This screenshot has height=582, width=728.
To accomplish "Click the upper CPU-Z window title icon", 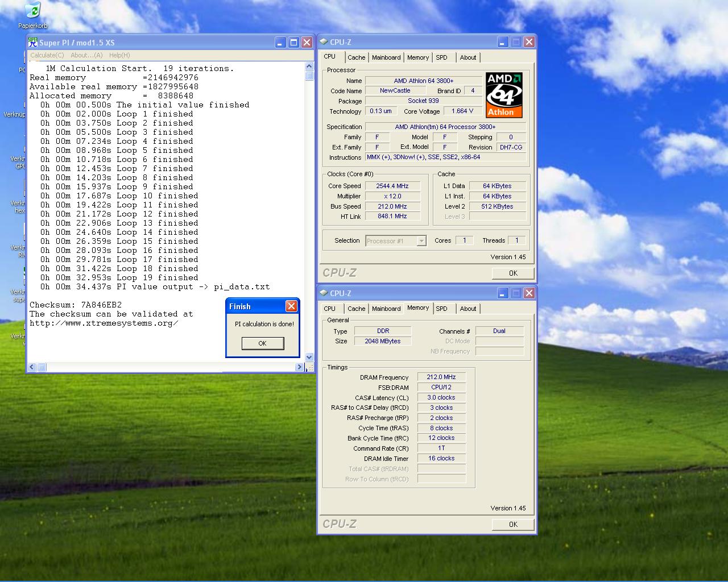I will click(x=324, y=41).
